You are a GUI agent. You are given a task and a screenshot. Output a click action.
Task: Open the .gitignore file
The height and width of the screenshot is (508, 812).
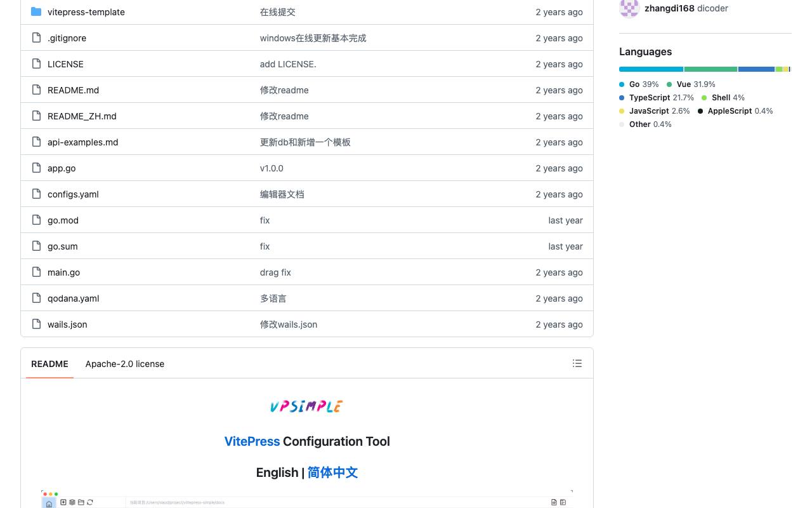coord(67,38)
